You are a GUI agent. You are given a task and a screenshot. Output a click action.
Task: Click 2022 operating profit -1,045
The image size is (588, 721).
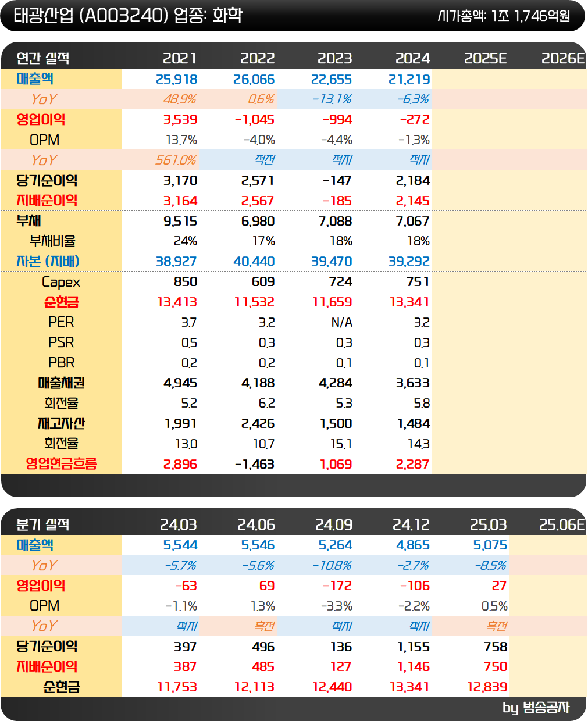click(x=255, y=120)
